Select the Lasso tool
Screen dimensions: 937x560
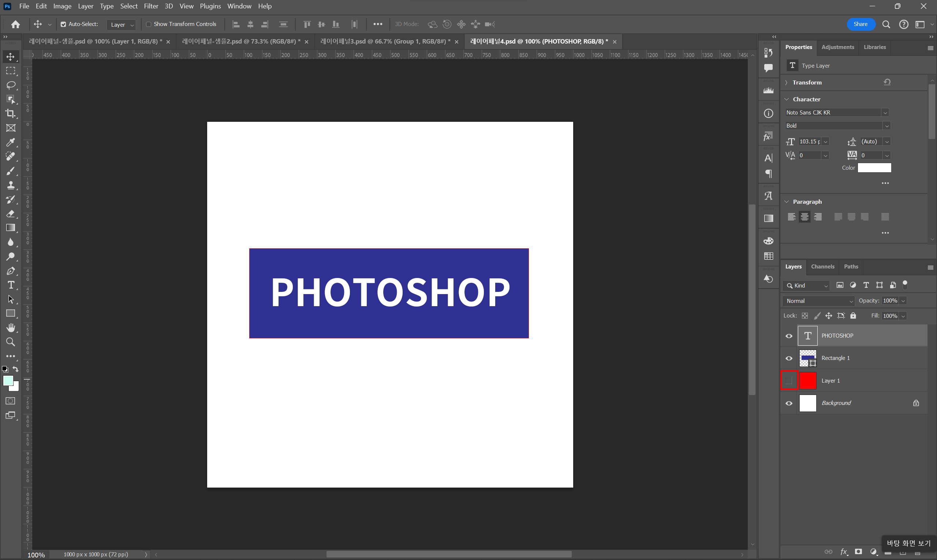coord(11,85)
